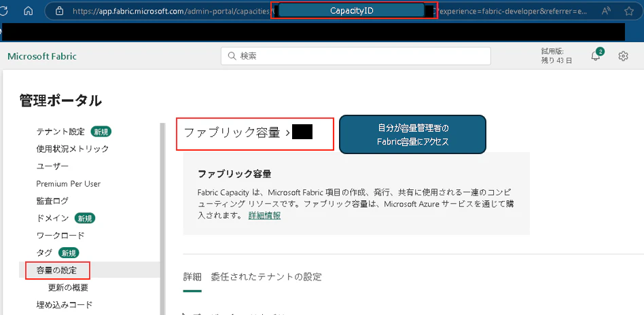Screen dimensions: 644x315
Task: Click the 管理ポータル heading
Action: click(60, 100)
